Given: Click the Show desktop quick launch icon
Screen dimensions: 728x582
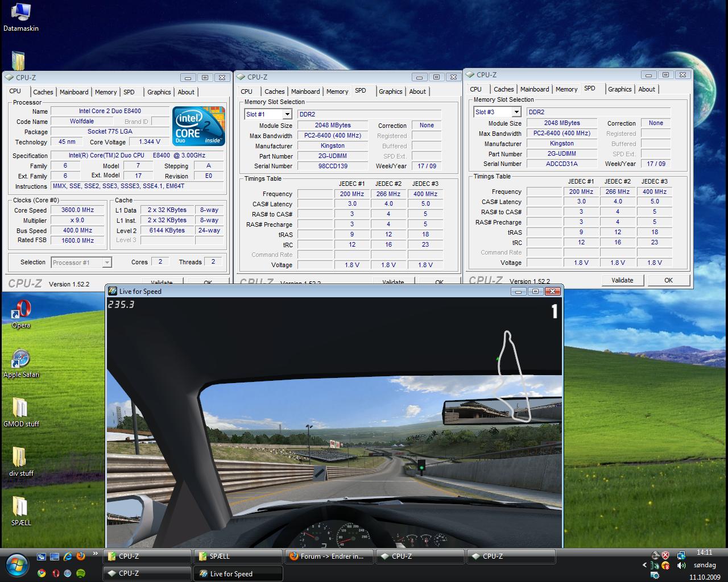Looking at the screenshot, I should (55, 556).
